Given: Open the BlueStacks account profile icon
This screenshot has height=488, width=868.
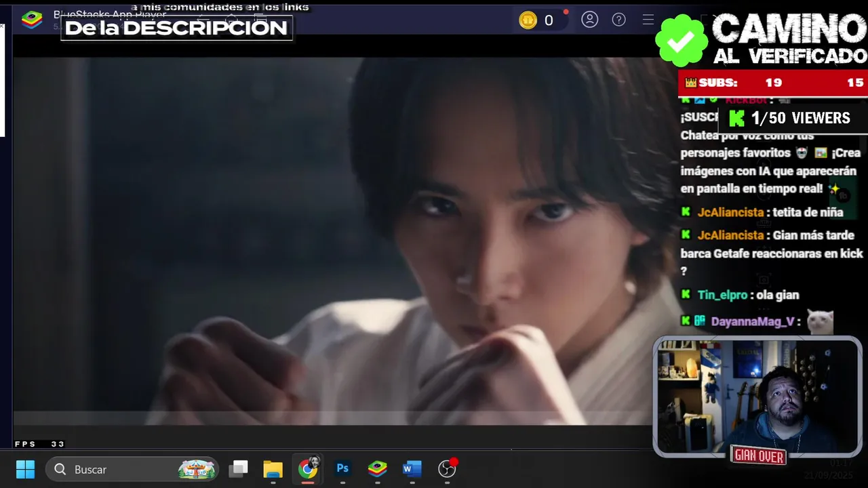Looking at the screenshot, I should [x=590, y=20].
